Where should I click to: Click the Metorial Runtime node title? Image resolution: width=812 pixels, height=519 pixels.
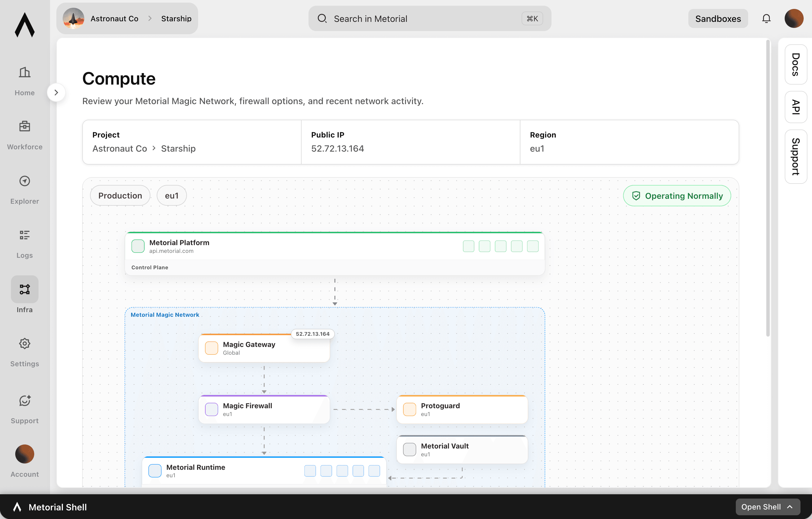click(x=196, y=467)
